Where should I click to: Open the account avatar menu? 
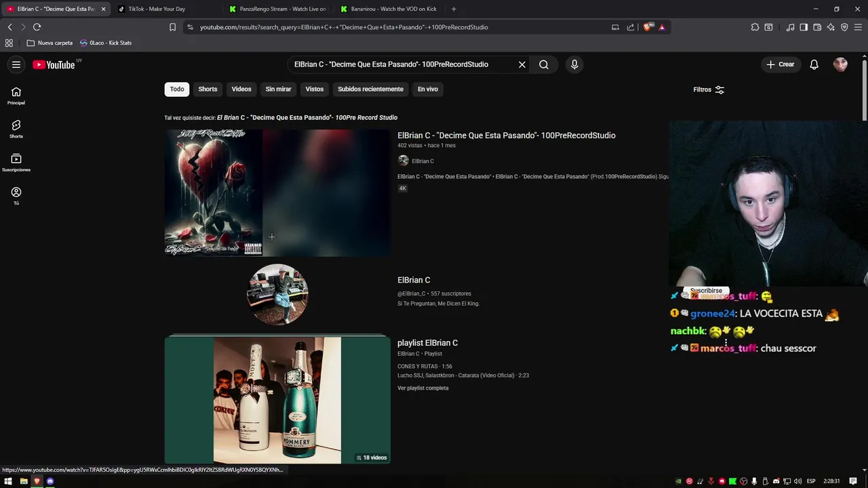click(840, 64)
